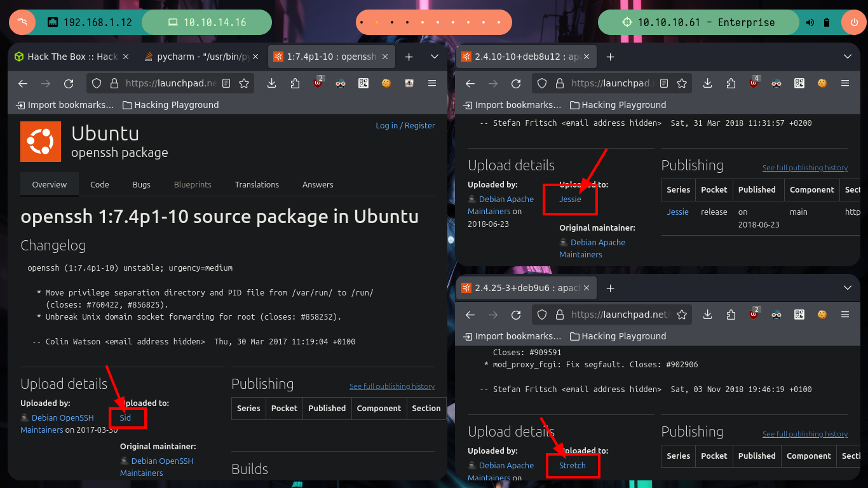Open a new tab in the openssh window
868x488 pixels.
click(x=409, y=57)
